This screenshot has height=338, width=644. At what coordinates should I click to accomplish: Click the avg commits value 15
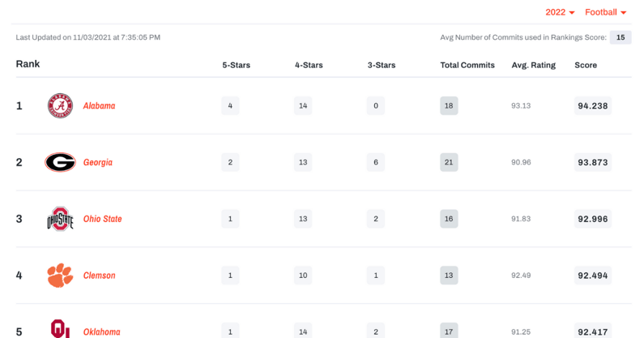[x=621, y=37]
